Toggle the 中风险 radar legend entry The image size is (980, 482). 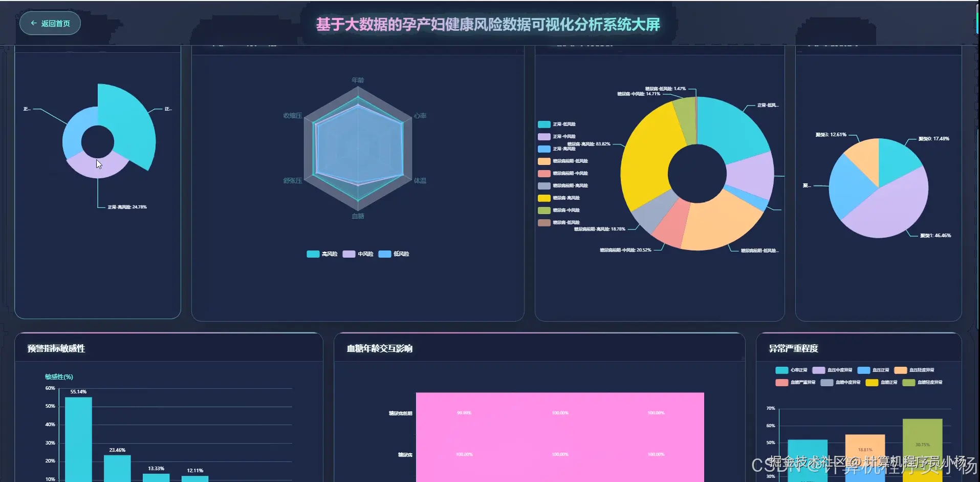coord(358,254)
